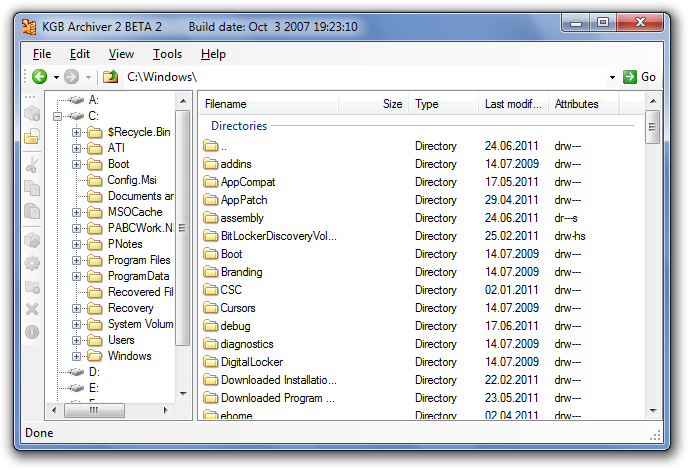Image resolution: width=689 pixels, height=470 pixels.
Task: Click the Windows folder icon in tree
Action: (94, 356)
